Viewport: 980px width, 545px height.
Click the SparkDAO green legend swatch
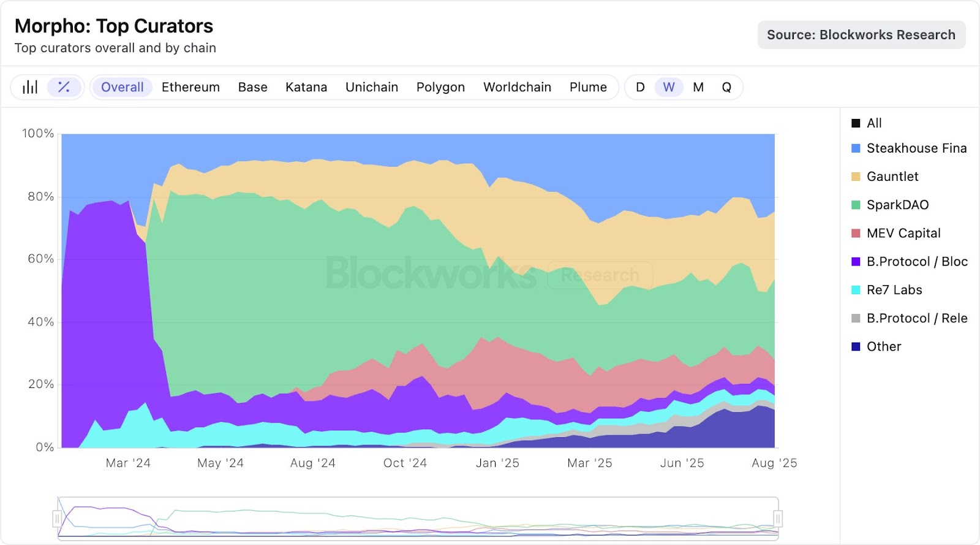pos(856,205)
